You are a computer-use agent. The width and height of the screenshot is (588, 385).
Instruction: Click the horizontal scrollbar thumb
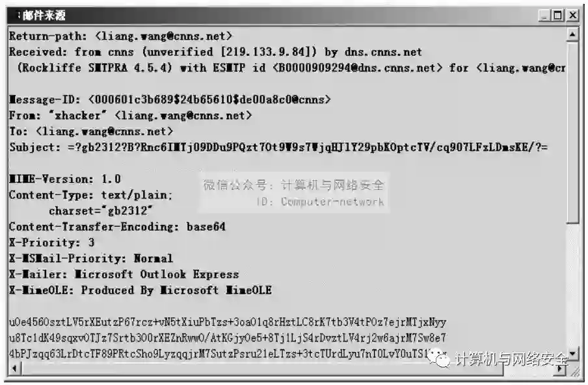pos(262,369)
